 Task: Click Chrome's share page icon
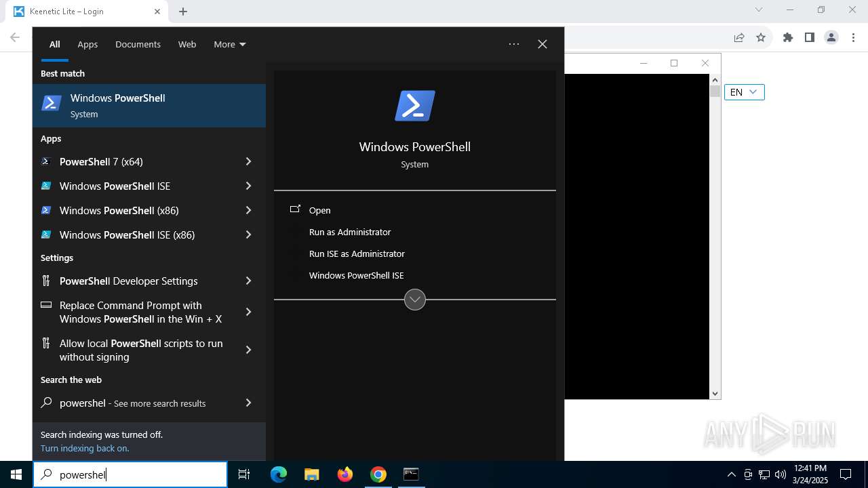pyautogui.click(x=739, y=37)
